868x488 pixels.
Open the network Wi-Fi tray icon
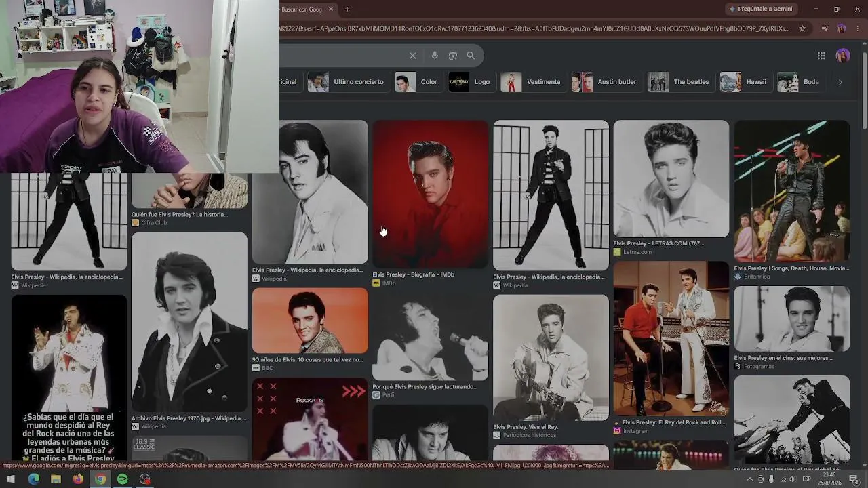(x=783, y=479)
